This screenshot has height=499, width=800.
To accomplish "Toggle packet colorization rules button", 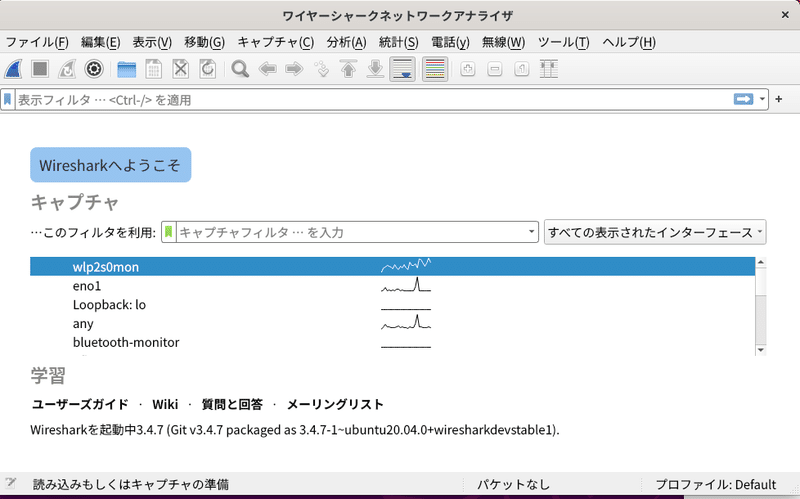I will pyautogui.click(x=435, y=69).
